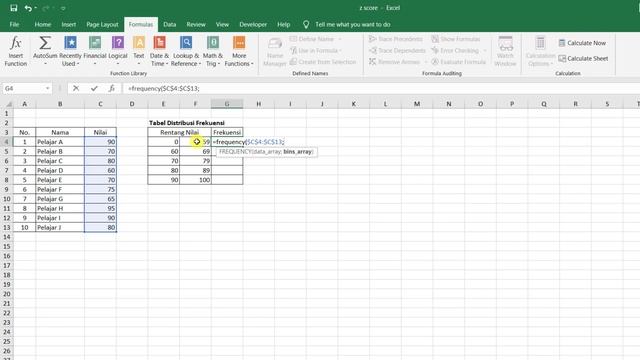Open Customize Quick Access Toolbar dropdown
The width and height of the screenshot is (640, 360).
point(63,8)
